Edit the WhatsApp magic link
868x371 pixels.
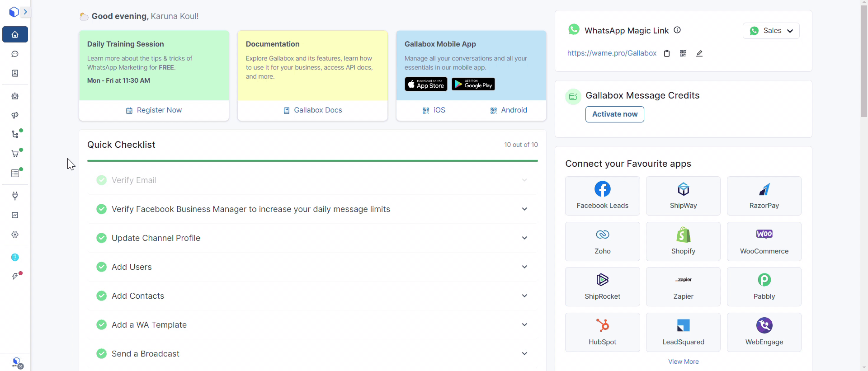pos(699,53)
